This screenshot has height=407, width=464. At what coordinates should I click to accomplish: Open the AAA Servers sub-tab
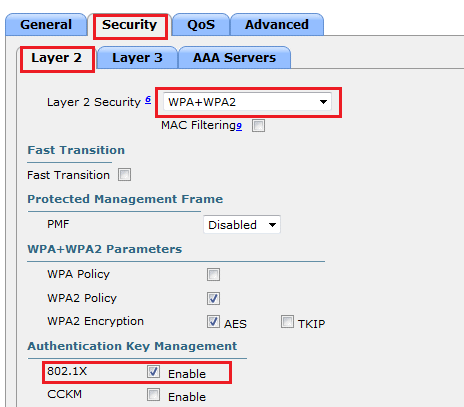coord(234,58)
